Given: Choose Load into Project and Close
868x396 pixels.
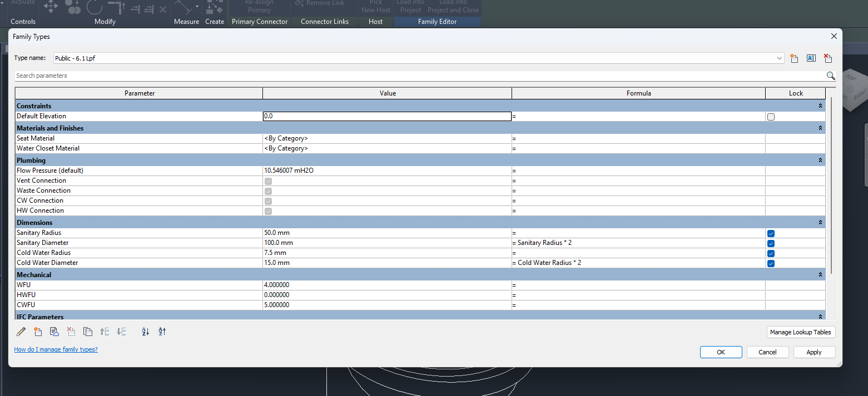Looking at the screenshot, I should [x=453, y=7].
